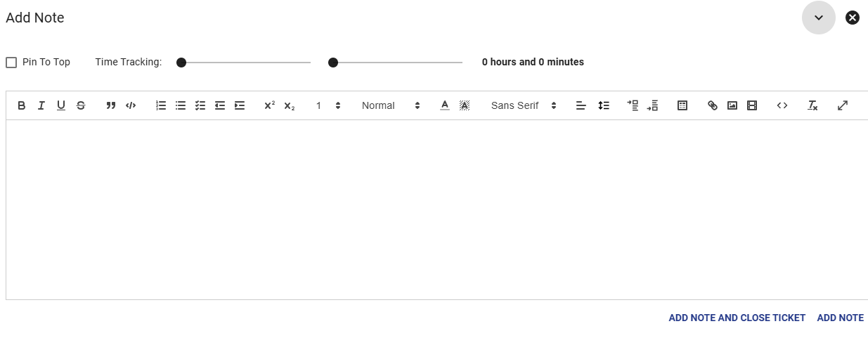Click the Add Note button

tap(840, 318)
